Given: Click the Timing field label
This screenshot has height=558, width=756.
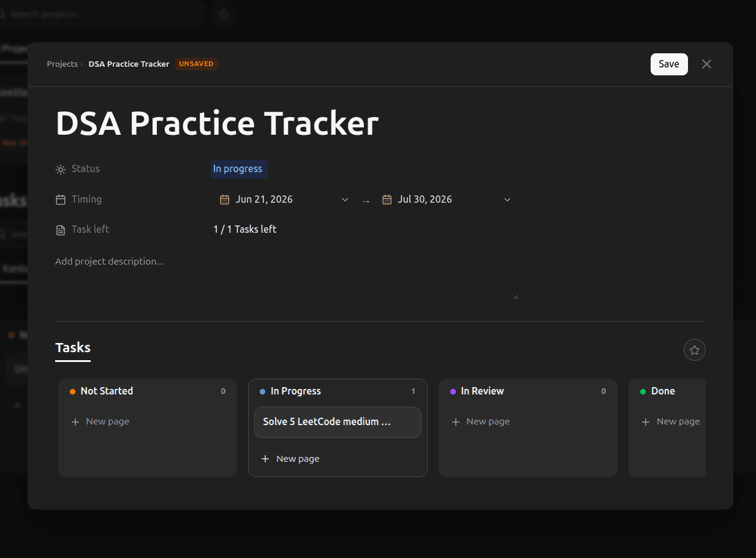Looking at the screenshot, I should (x=86, y=200).
